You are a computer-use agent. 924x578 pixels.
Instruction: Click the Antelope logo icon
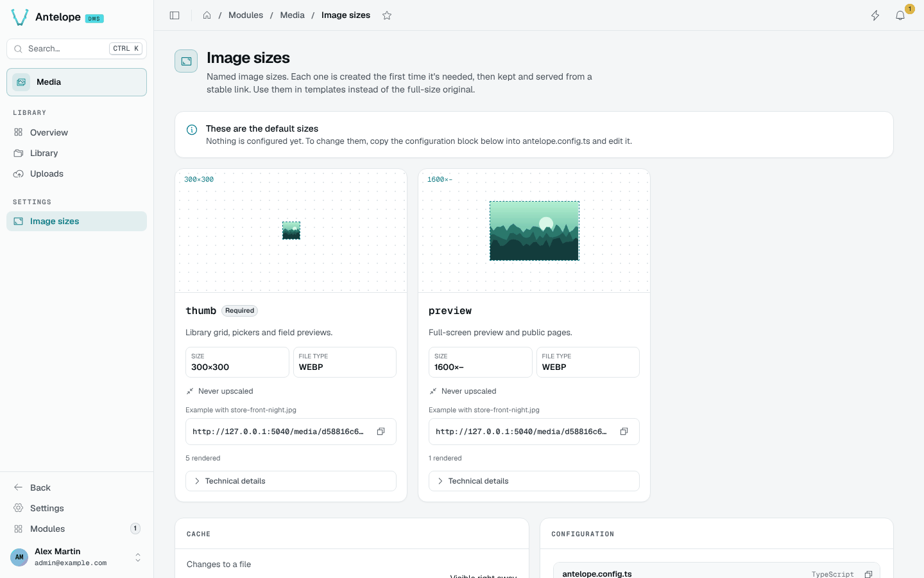20,17
